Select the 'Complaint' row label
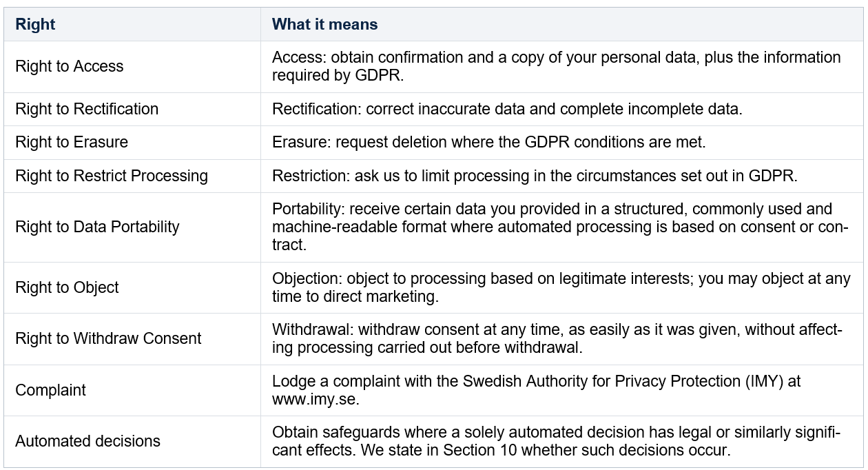The height and width of the screenshot is (470, 868). pos(50,390)
